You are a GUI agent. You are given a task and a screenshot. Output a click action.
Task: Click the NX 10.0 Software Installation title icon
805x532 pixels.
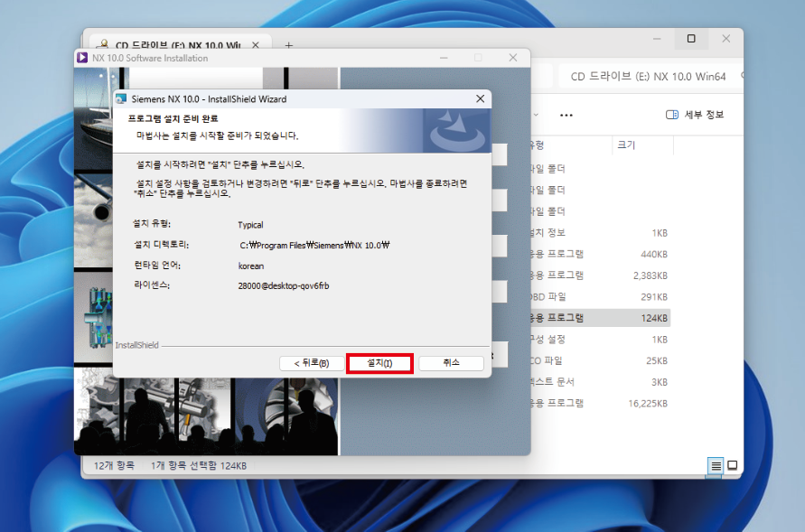(82, 58)
